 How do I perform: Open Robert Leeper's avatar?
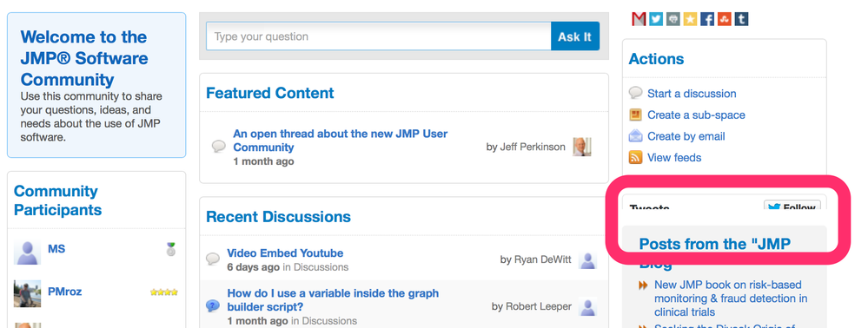[x=588, y=306]
